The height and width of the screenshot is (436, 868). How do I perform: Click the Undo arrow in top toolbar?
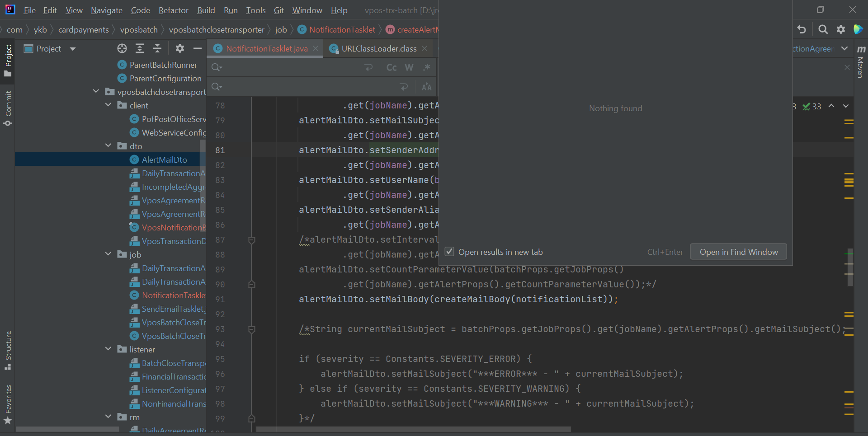pos(802,29)
